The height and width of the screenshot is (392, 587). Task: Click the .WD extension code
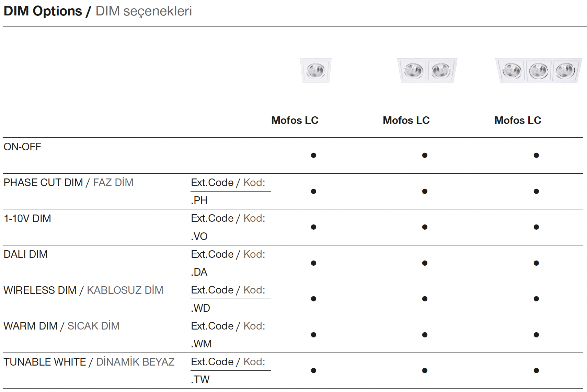(x=200, y=308)
